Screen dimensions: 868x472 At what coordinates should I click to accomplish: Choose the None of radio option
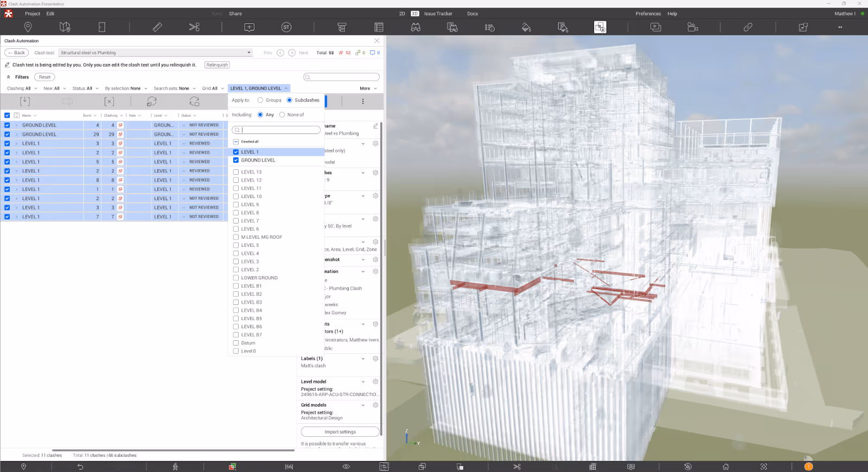[x=282, y=115]
